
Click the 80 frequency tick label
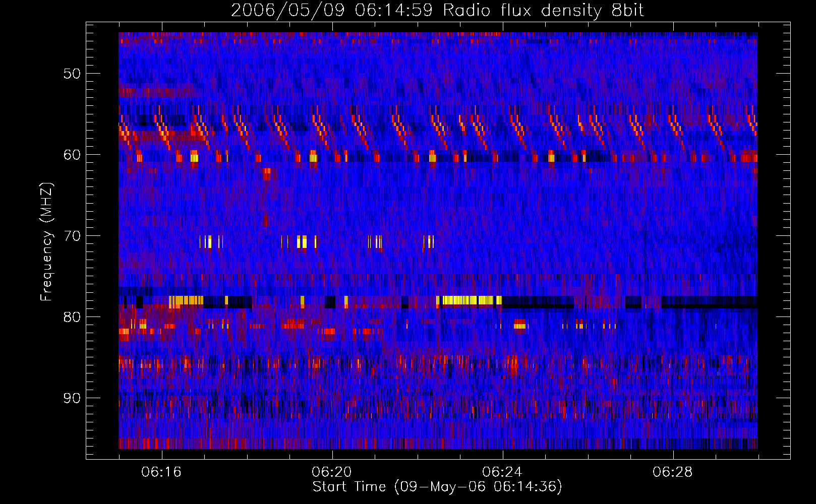72,317
